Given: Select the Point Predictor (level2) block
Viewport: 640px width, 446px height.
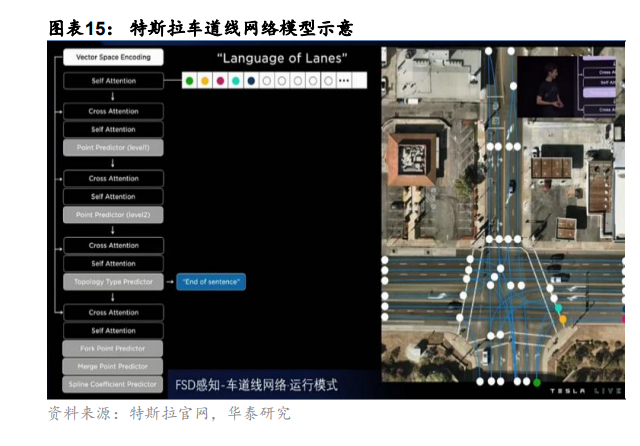Looking at the screenshot, I should click(x=113, y=215).
